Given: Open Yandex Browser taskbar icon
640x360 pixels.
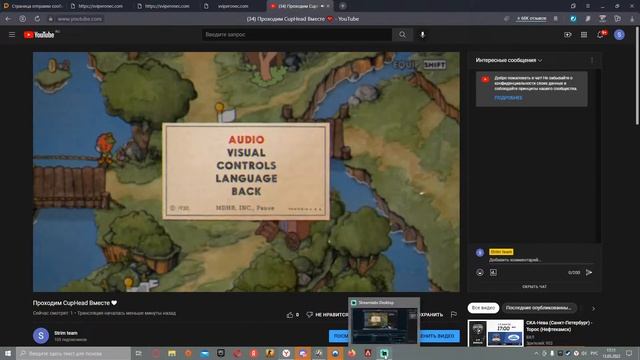Looking at the screenshot, I should [286, 353].
